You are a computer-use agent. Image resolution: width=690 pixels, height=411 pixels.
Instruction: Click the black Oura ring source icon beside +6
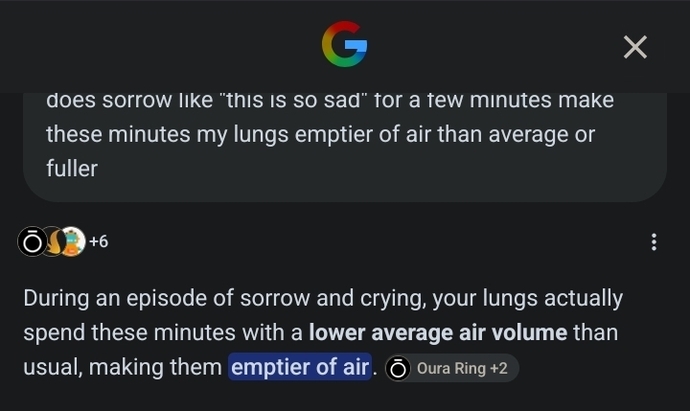click(32, 242)
